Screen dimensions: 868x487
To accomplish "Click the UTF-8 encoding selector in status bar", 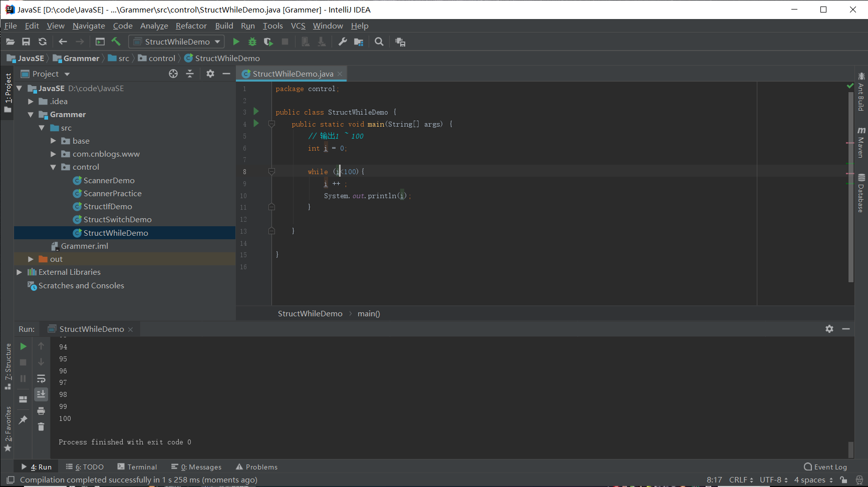I will 773,480.
